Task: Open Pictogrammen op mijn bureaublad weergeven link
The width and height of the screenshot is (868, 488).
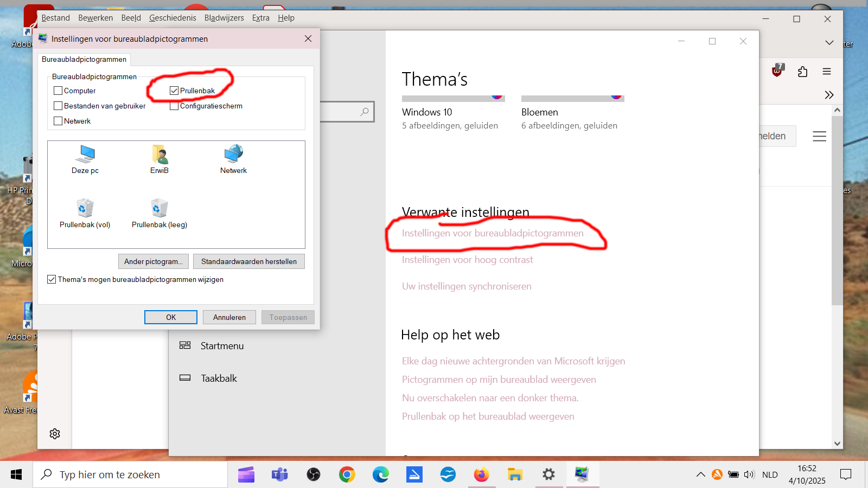Action: [499, 380]
